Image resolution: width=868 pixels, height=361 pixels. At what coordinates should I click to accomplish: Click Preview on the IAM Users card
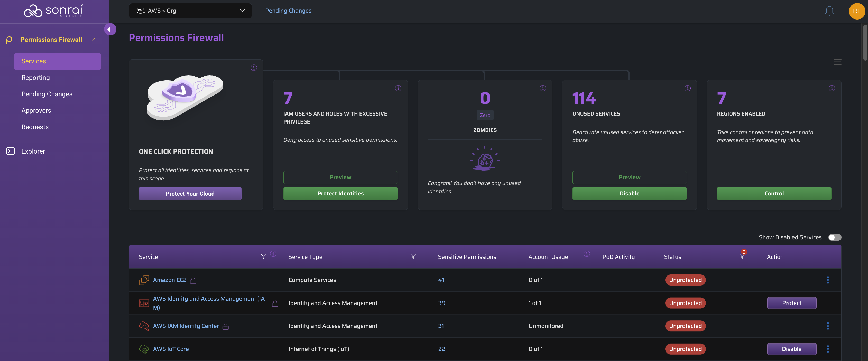[x=340, y=177]
